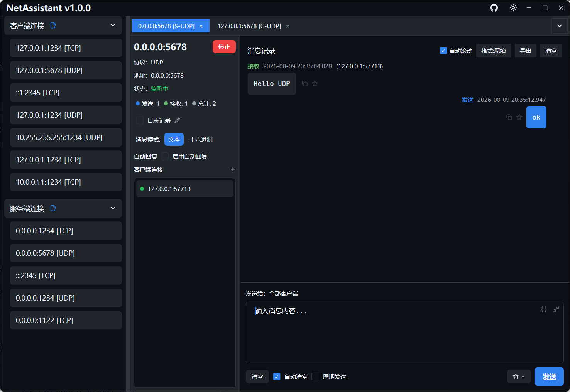The height and width of the screenshot is (392, 570).
Task: Open server :::2345 [TCP]
Action: [x=66, y=275]
